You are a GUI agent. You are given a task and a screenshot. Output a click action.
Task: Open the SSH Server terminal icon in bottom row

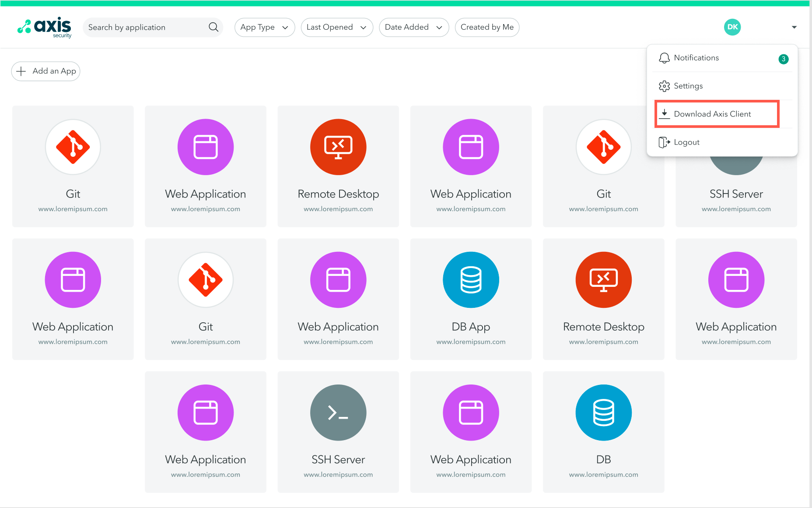coord(338,413)
